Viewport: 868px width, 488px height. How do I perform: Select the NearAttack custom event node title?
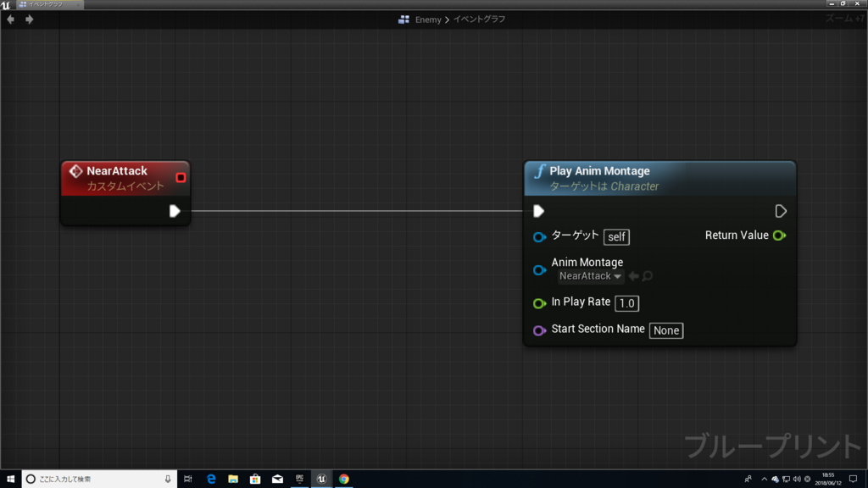pos(117,171)
